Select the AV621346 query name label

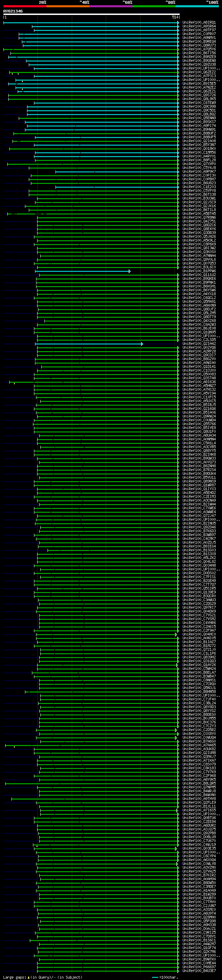pyautogui.click(x=13, y=11)
